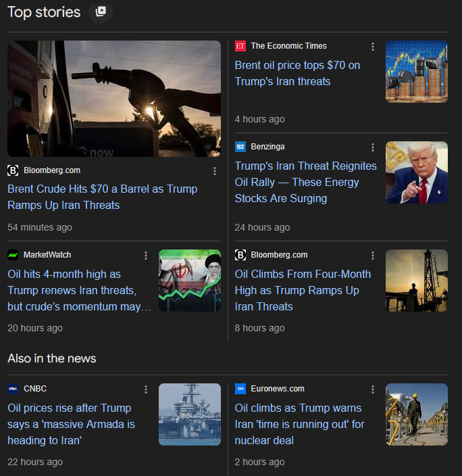Open Oil Climbs From Four-Month High headline
This screenshot has width=462, height=476.
pos(303,291)
